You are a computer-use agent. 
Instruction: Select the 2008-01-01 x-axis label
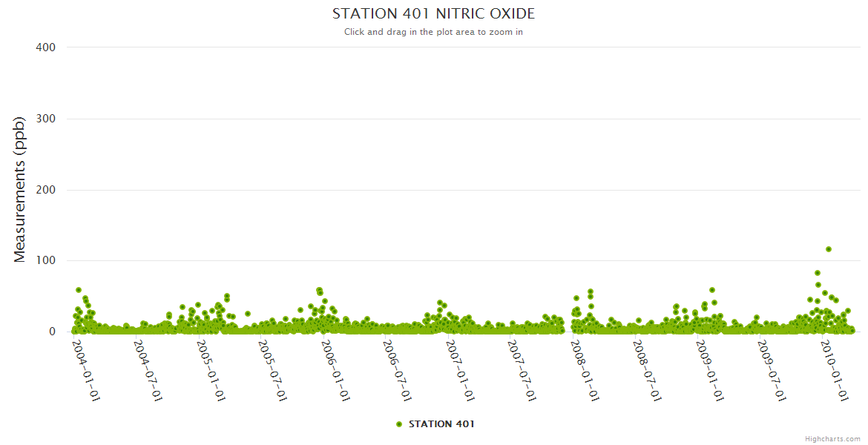tap(585, 370)
